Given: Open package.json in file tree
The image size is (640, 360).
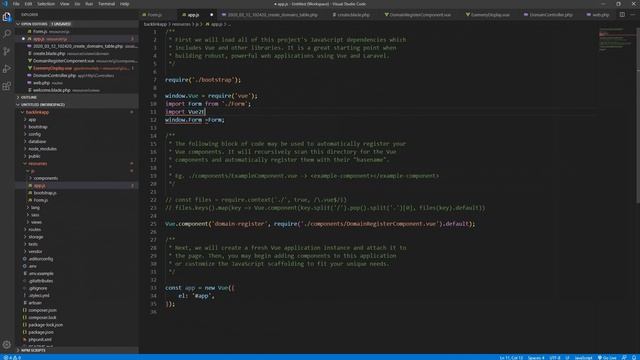Looking at the screenshot, I should (x=77, y=332).
